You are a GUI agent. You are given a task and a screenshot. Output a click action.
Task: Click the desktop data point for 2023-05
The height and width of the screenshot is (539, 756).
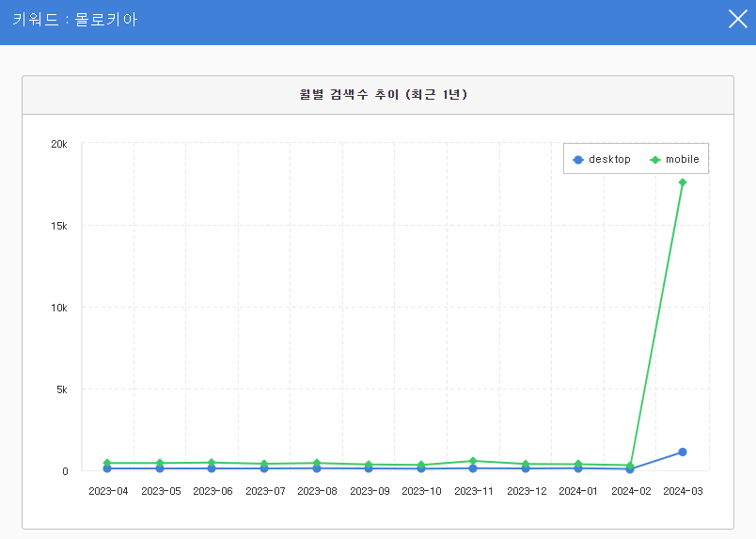[160, 468]
